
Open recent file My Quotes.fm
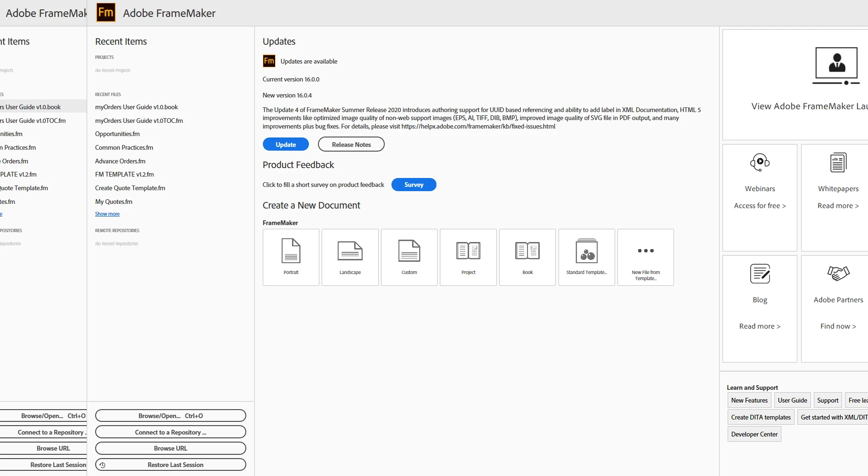point(114,202)
